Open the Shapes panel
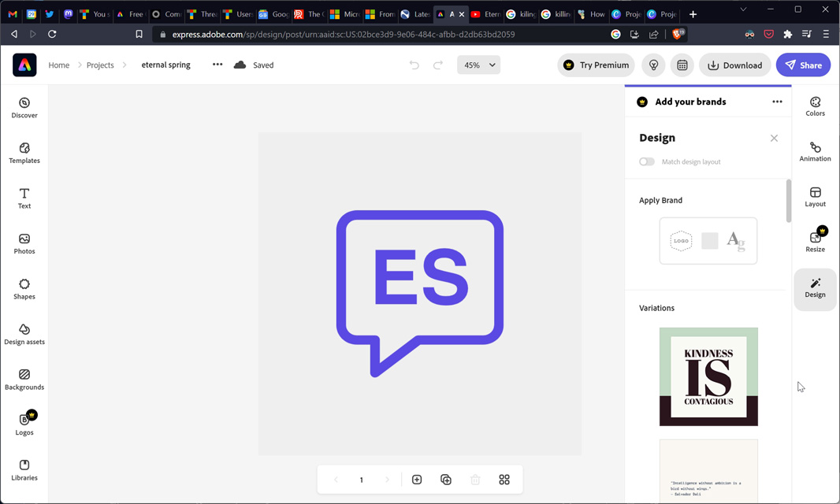The width and height of the screenshot is (840, 504). coord(24,289)
